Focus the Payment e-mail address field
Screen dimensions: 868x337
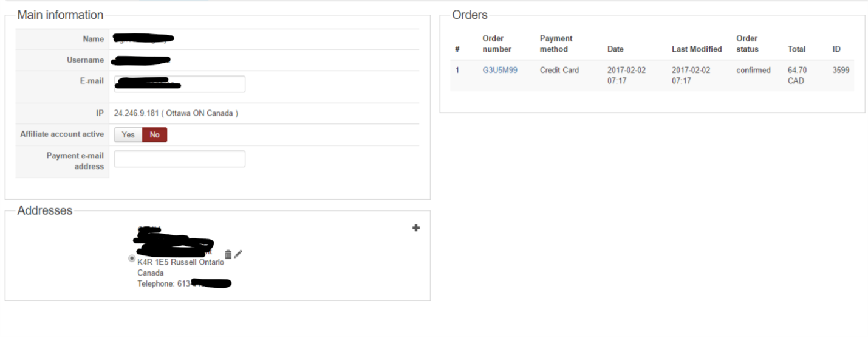(x=180, y=159)
